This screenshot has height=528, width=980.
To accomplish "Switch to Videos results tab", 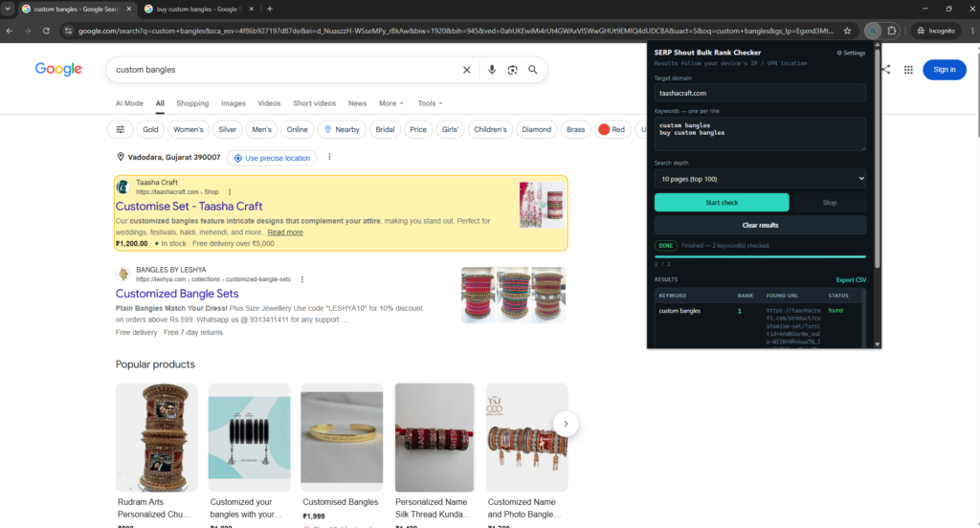I will [x=269, y=103].
